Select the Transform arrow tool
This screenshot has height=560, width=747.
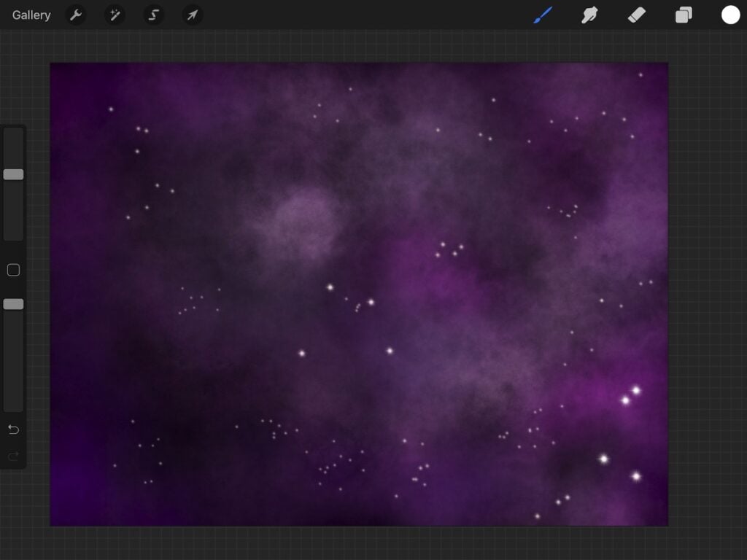pyautogui.click(x=192, y=15)
